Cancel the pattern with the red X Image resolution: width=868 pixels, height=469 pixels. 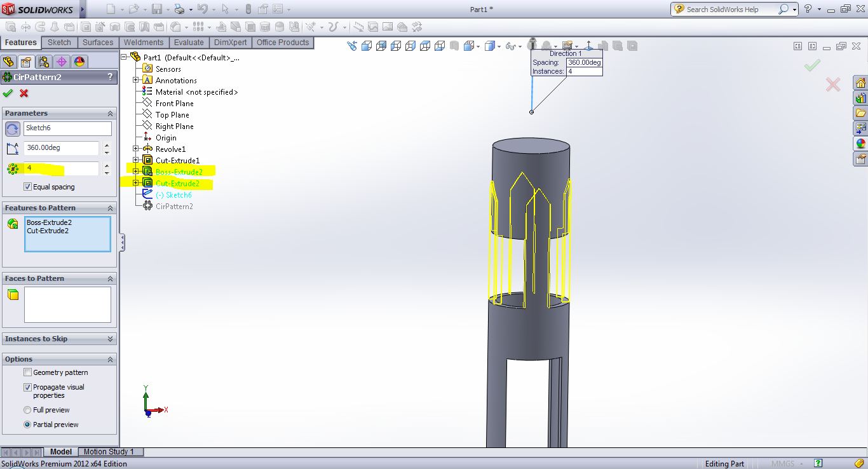point(24,93)
